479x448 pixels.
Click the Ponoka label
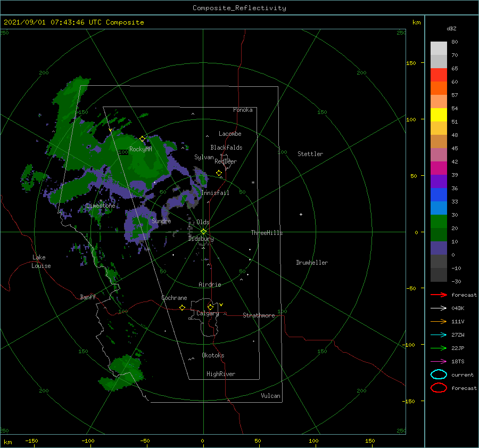coord(243,110)
